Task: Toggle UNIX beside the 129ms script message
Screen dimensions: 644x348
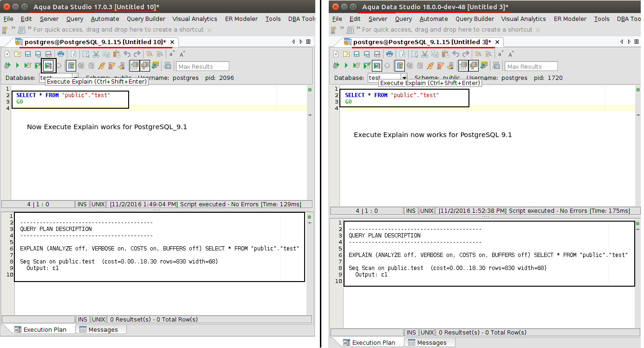Action: tap(98, 204)
